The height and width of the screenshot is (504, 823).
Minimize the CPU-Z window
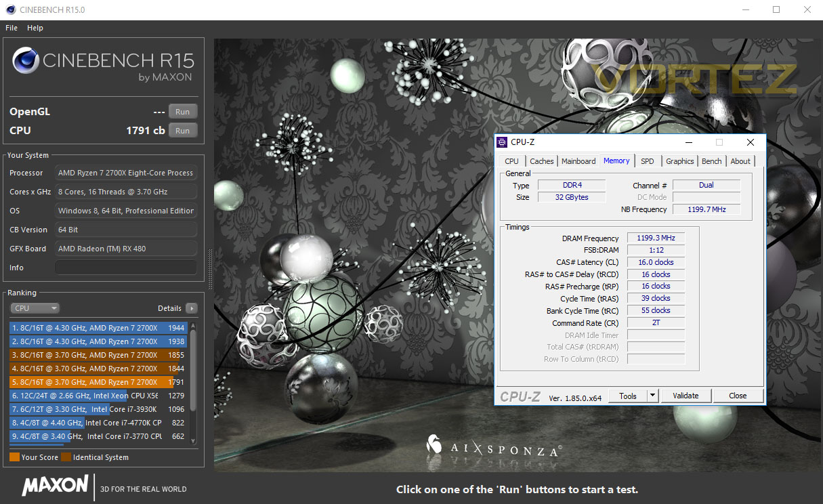[x=688, y=142]
